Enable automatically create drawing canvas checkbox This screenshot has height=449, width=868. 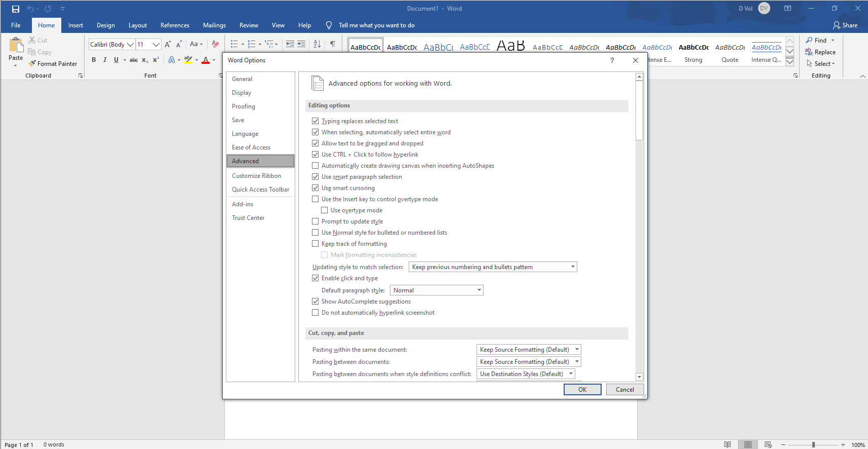coord(315,166)
